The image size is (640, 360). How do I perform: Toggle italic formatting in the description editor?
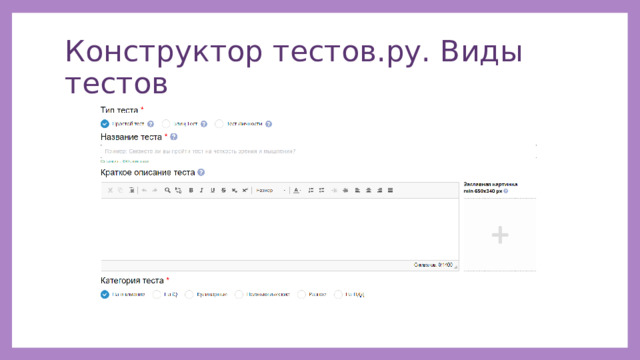[x=202, y=190]
